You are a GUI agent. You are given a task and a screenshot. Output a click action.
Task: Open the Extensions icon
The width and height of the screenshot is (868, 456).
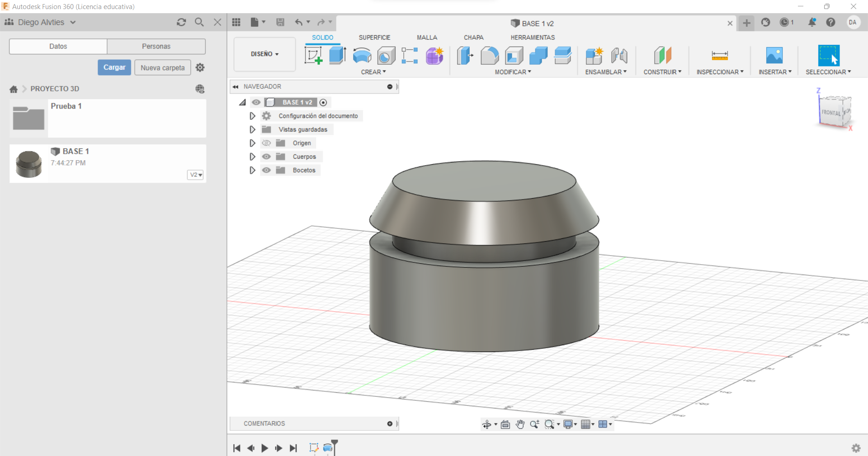point(765,22)
